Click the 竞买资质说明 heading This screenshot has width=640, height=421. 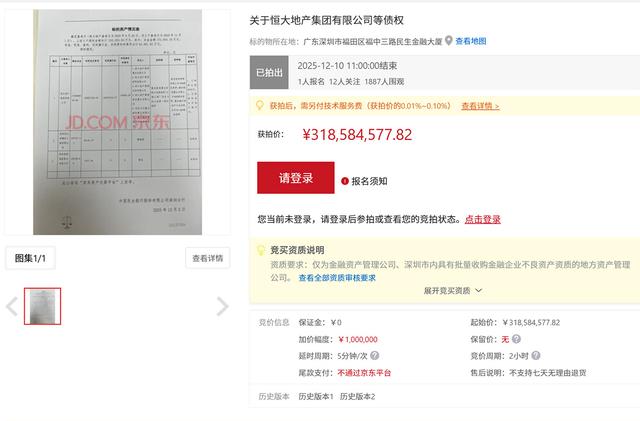[x=297, y=250]
